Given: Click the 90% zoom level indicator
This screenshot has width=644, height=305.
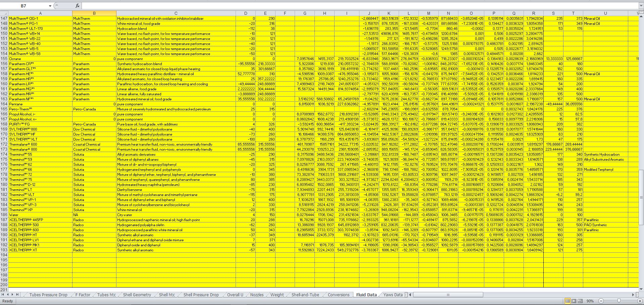Looking at the screenshot, I should point(590,301).
